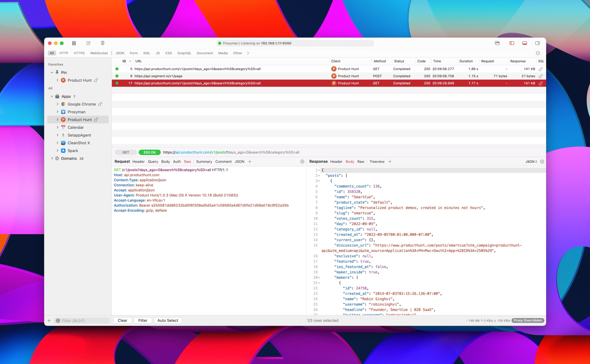
Task: Click the Filter button for traffic
Action: pyautogui.click(x=142, y=321)
